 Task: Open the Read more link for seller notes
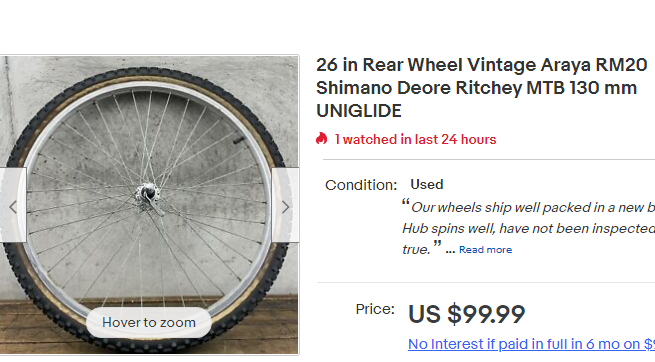point(485,250)
